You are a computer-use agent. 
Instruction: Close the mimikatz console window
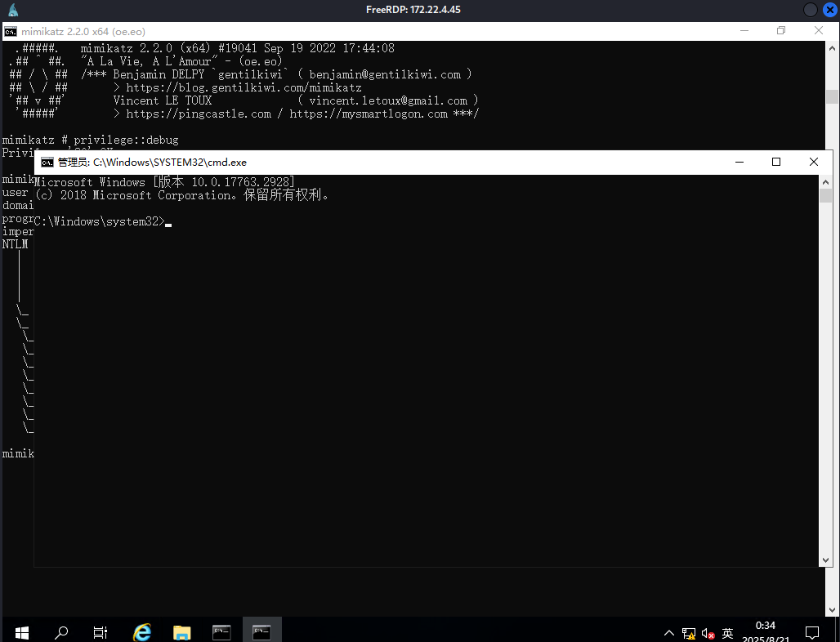coord(819,30)
